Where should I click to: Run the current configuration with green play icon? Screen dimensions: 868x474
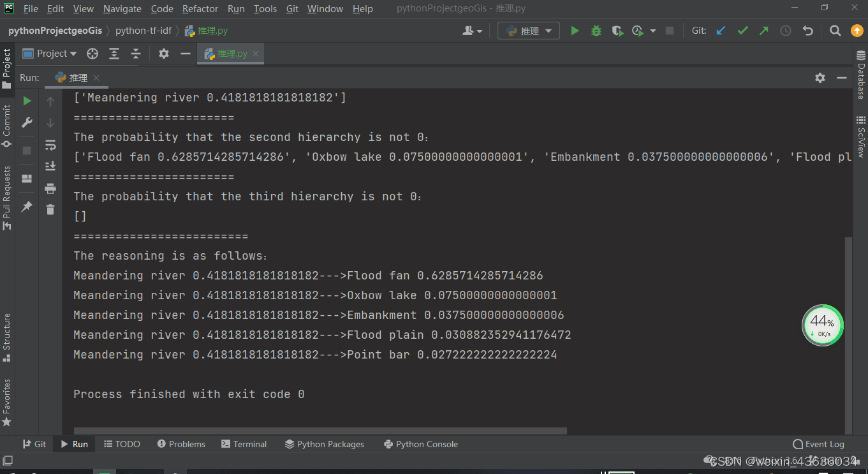coord(575,31)
